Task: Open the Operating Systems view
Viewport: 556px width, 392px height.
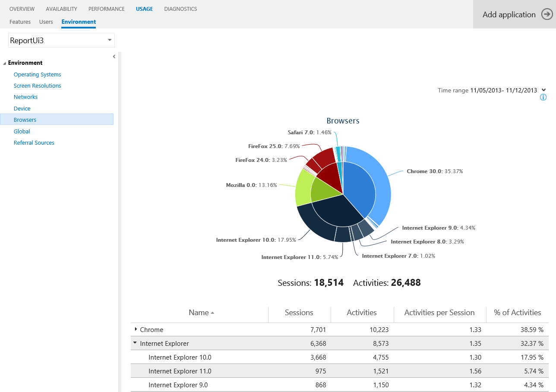Action: click(37, 74)
